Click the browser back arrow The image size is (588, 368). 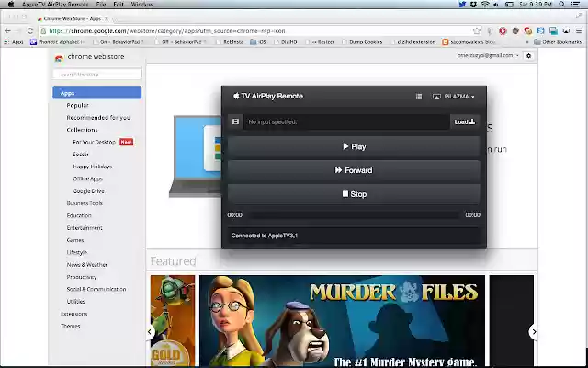point(8,30)
